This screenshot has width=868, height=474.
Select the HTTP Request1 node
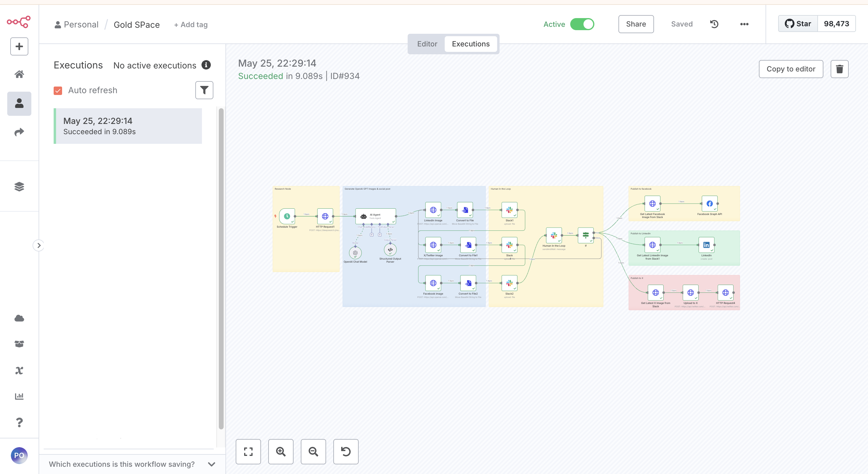pyautogui.click(x=325, y=216)
